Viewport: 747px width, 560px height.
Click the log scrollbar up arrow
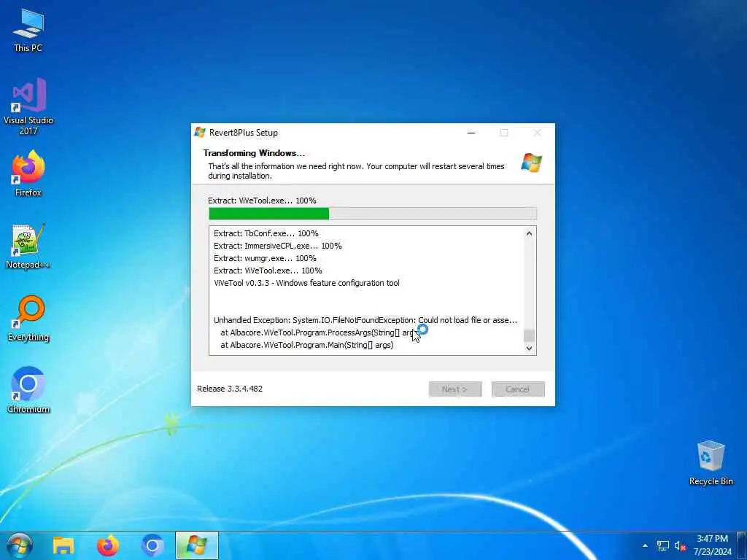[x=529, y=233]
